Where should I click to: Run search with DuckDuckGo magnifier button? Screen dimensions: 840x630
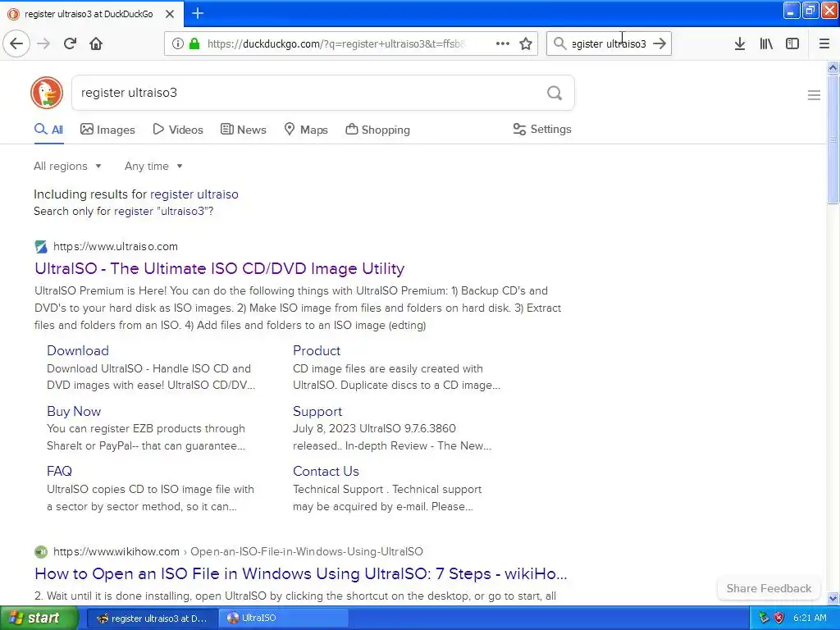click(x=555, y=94)
